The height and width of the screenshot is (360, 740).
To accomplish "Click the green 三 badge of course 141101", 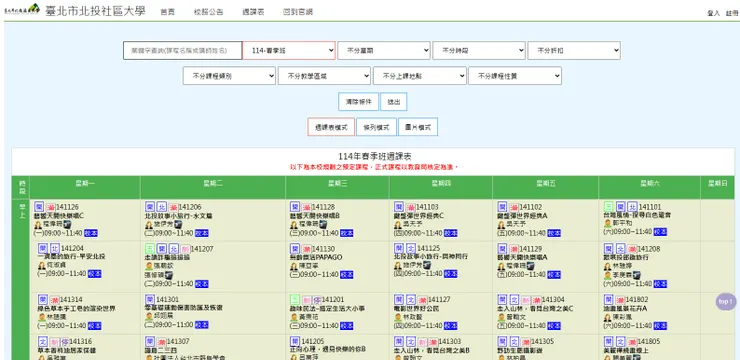I will tap(609, 207).
